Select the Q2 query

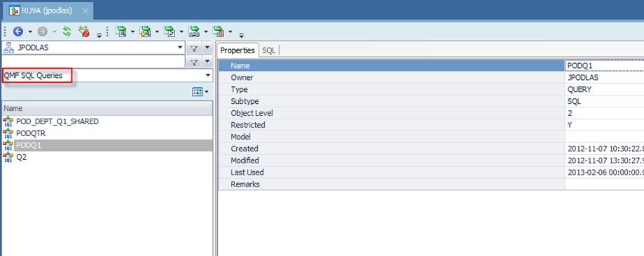[x=21, y=157]
